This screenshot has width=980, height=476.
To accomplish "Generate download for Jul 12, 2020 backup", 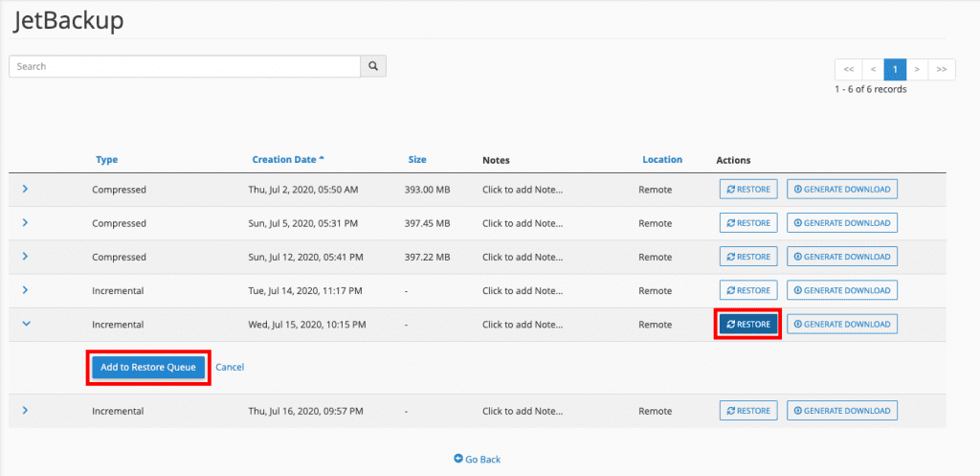I will click(x=842, y=257).
